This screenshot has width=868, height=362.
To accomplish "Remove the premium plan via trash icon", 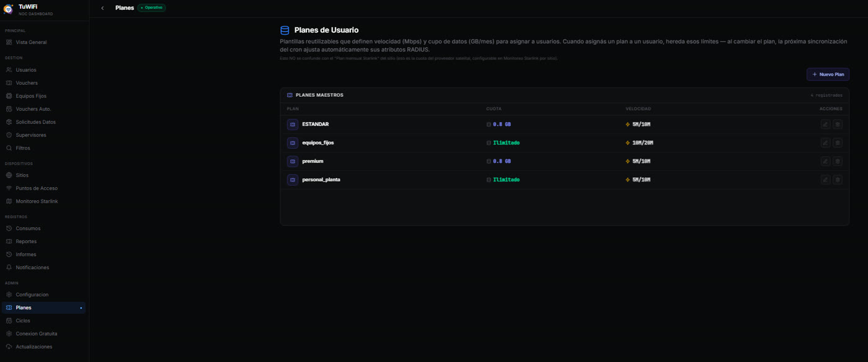I will coord(838,161).
